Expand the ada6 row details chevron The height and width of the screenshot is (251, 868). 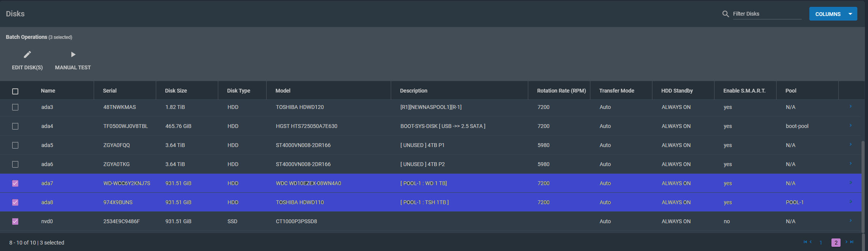click(850, 164)
